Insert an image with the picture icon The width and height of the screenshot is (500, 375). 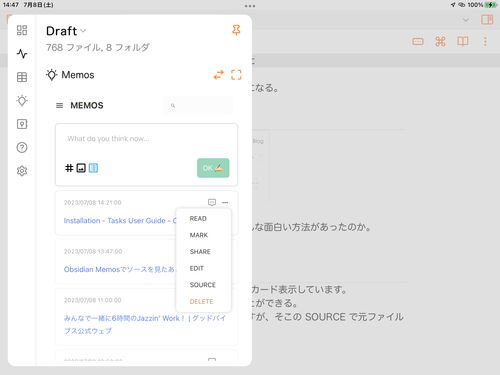tap(81, 168)
